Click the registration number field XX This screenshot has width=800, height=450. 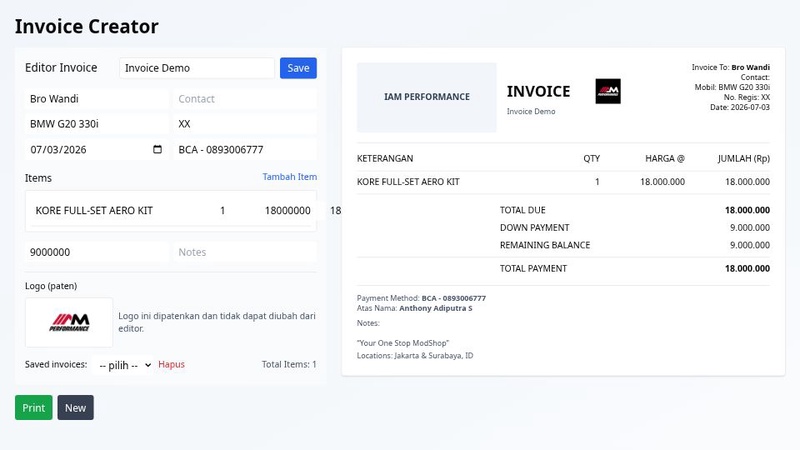[x=245, y=124]
